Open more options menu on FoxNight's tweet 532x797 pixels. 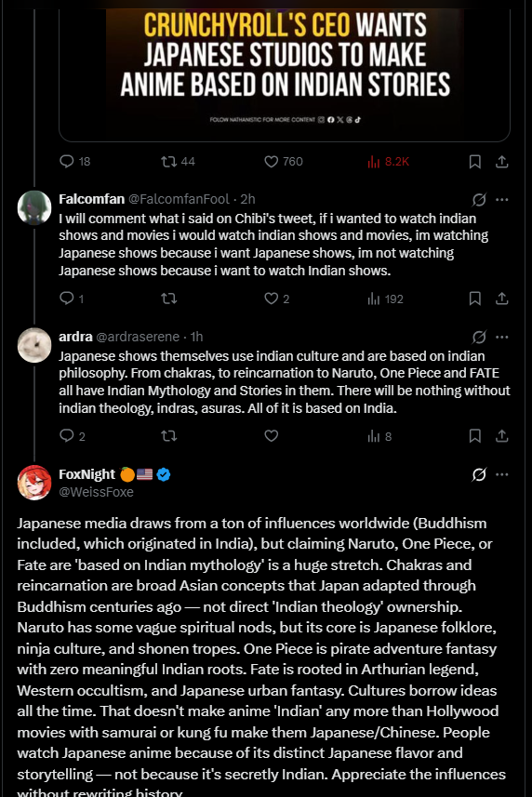click(502, 474)
